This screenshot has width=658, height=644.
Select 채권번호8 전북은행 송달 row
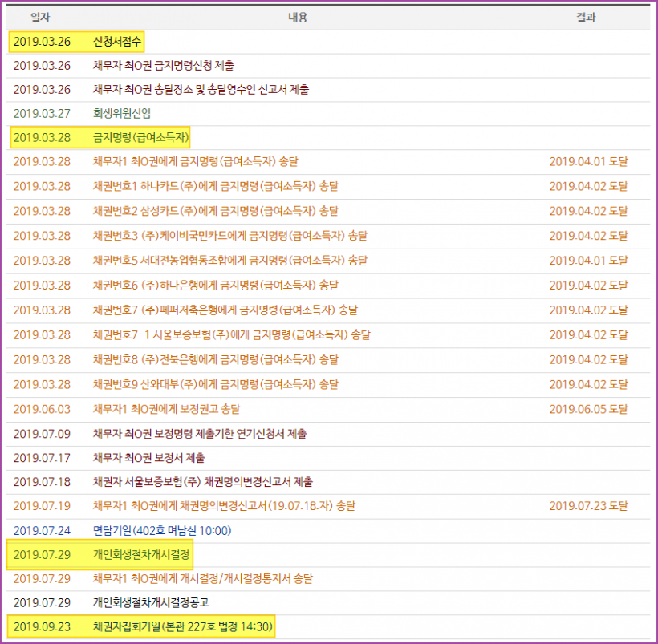(328, 359)
